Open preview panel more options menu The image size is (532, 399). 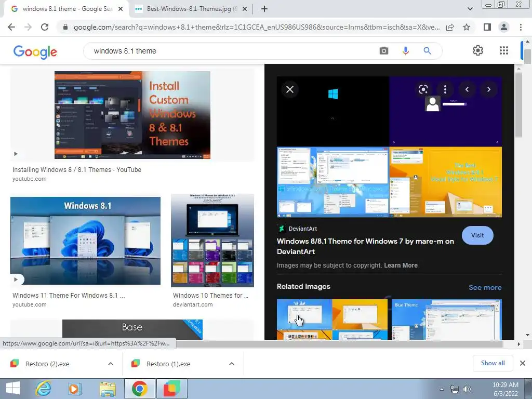point(445,89)
